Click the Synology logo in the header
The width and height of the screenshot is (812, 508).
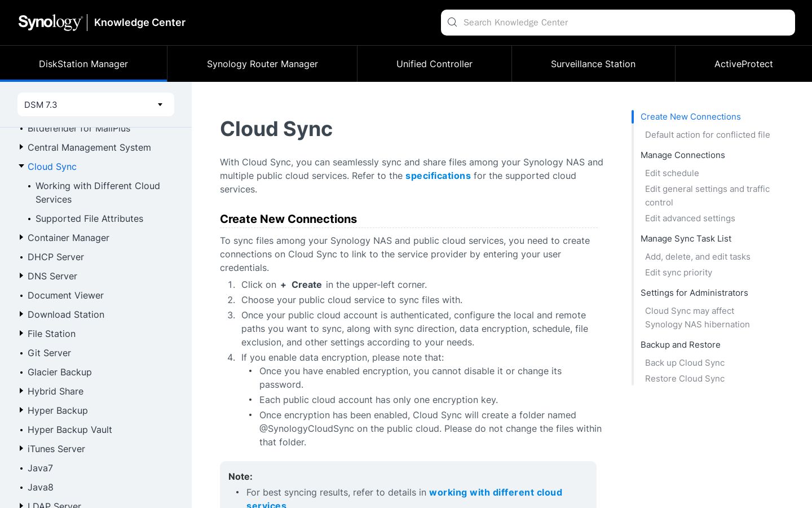tap(50, 23)
